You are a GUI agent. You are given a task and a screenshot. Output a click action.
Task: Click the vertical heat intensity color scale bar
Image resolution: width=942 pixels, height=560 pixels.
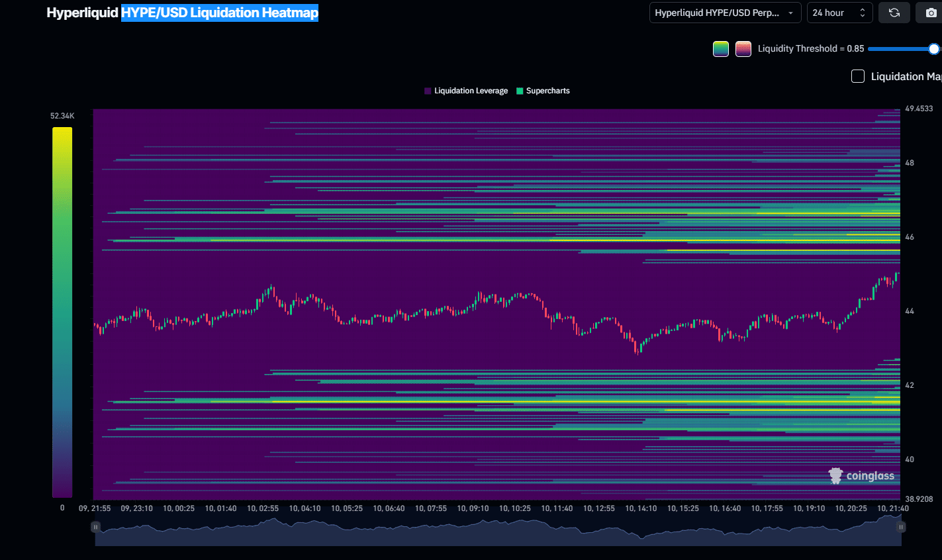point(62,312)
